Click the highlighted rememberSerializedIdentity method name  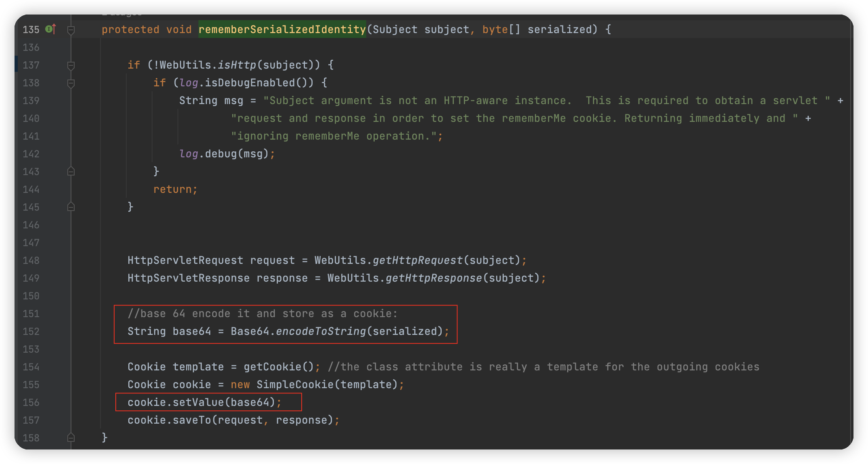tap(282, 29)
